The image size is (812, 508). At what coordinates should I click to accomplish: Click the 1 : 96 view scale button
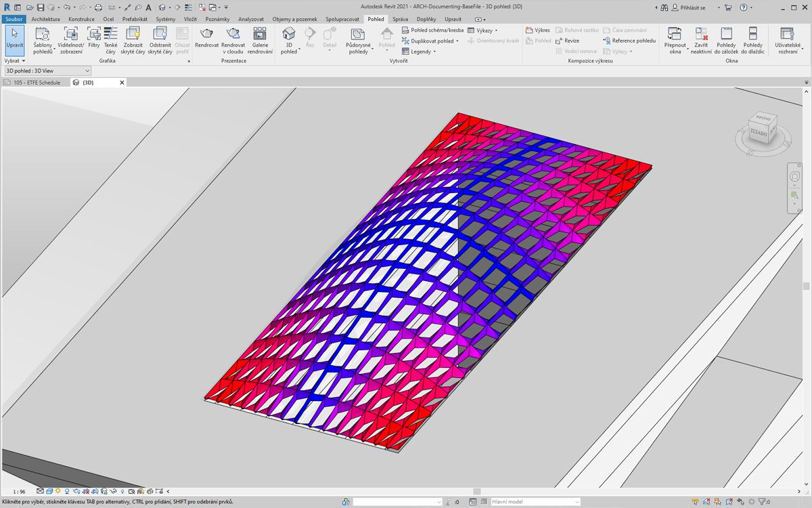19,492
